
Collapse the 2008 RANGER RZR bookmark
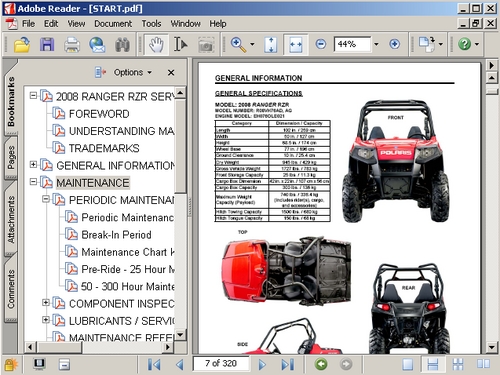point(33,96)
